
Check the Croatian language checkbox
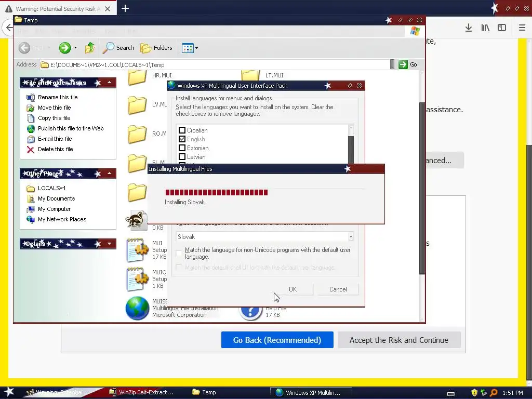point(182,130)
